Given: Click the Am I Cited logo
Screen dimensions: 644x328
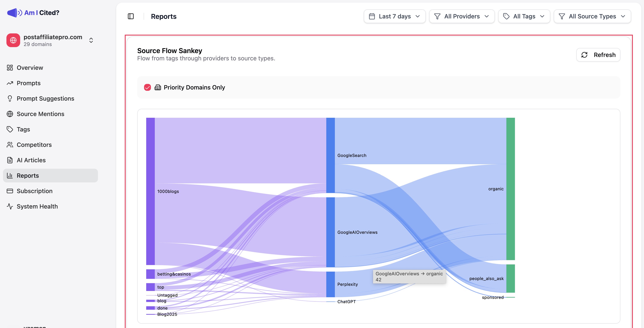Looking at the screenshot, I should [33, 12].
